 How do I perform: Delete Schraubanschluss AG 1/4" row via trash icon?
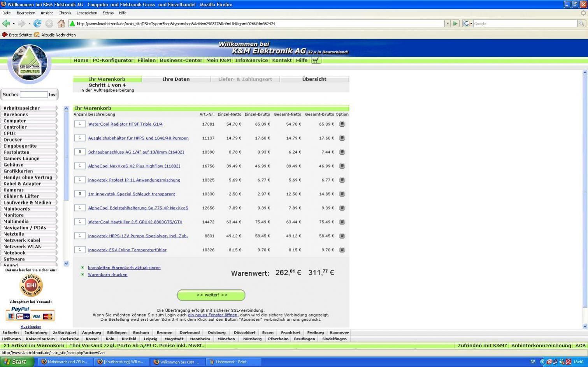coord(342,152)
